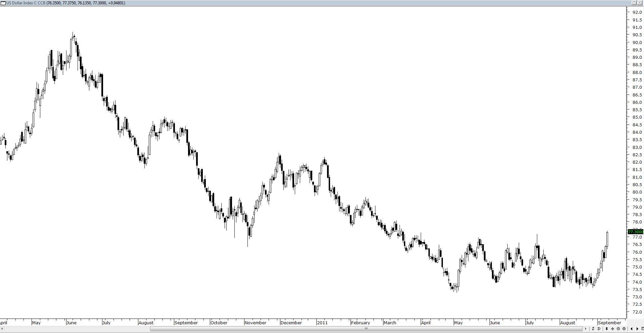Click the bottom-left chart scroll arrow
The width and height of the screenshot is (644, 333).
(x=2, y=329)
